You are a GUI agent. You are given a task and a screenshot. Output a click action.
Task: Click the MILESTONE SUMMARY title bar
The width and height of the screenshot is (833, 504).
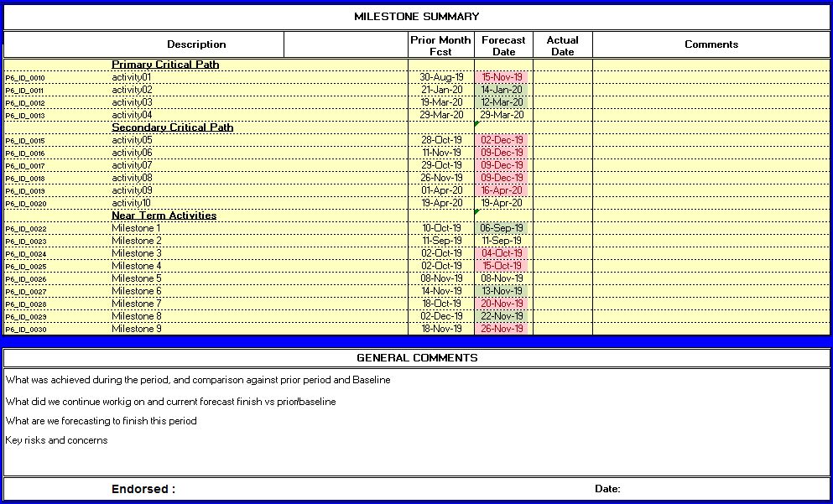pyautogui.click(x=416, y=15)
